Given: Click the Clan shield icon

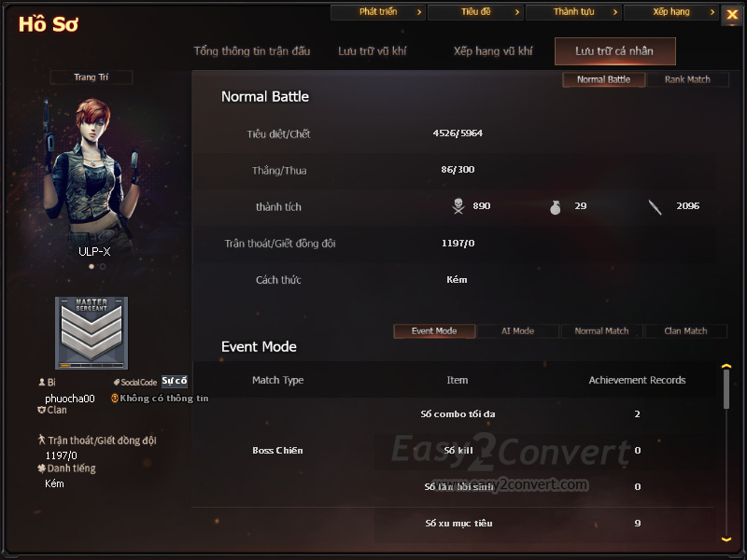Looking at the screenshot, I should [x=41, y=410].
